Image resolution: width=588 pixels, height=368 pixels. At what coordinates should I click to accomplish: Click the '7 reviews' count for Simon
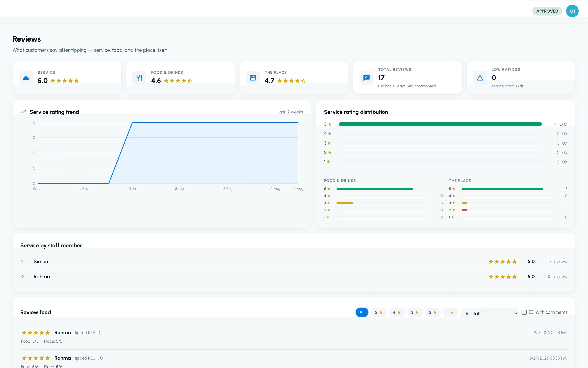tap(558, 262)
